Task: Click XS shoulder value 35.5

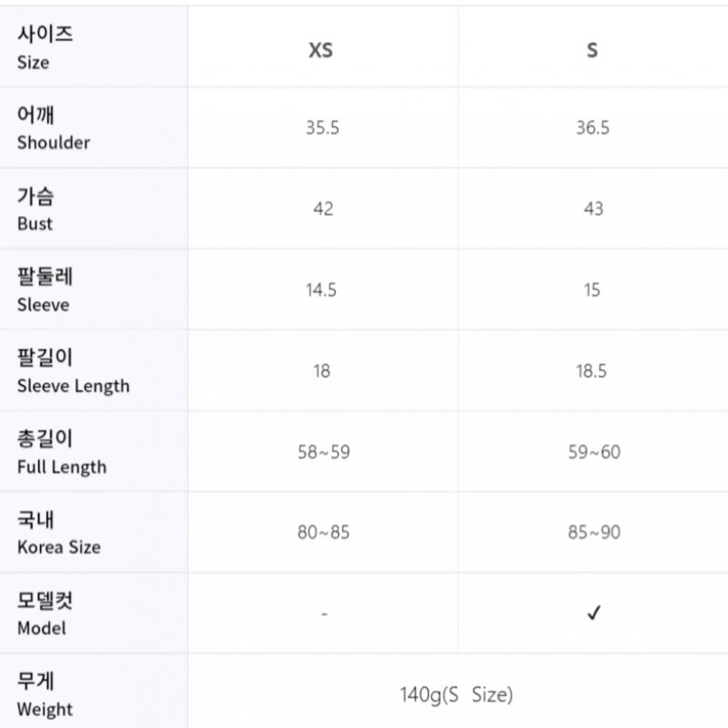Action: pos(322,128)
